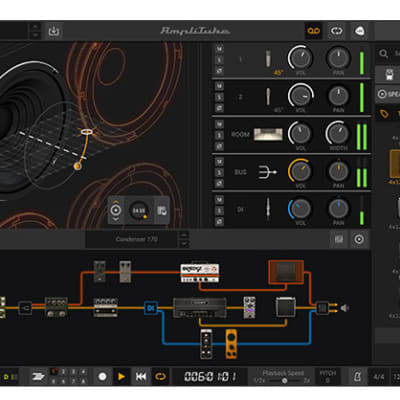
Task: Toggle the loop button in transport
Action: tap(160, 377)
